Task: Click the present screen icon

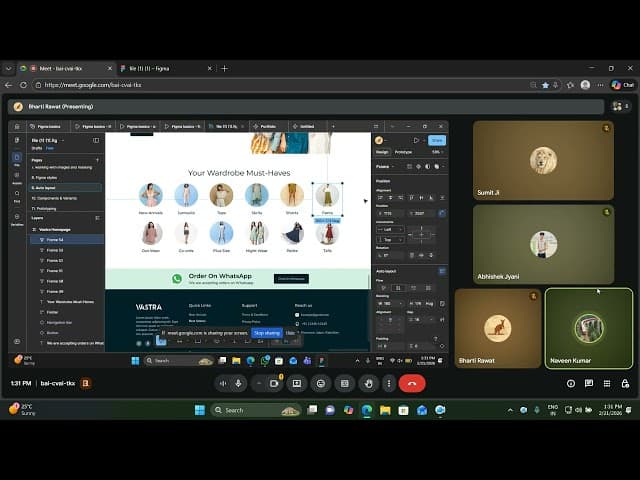Action: [x=296, y=383]
